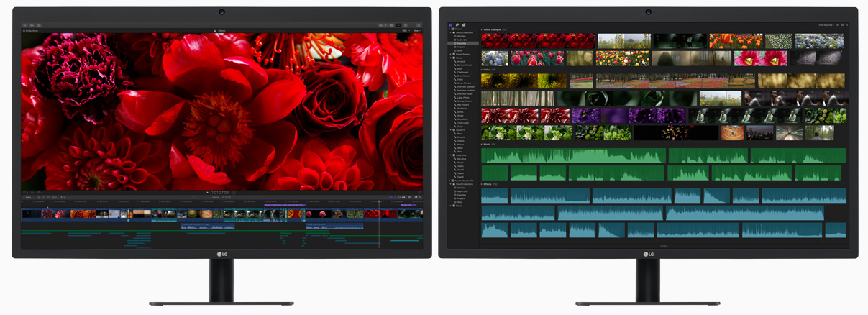868x315 pixels.
Task: Select the first green Music audio clip
Action: tap(573, 155)
